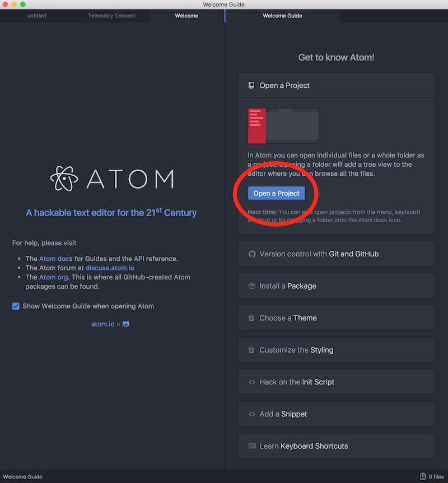448x483 pixels.
Task: Switch to the Telemetry Consent tab
Action: coord(111,16)
